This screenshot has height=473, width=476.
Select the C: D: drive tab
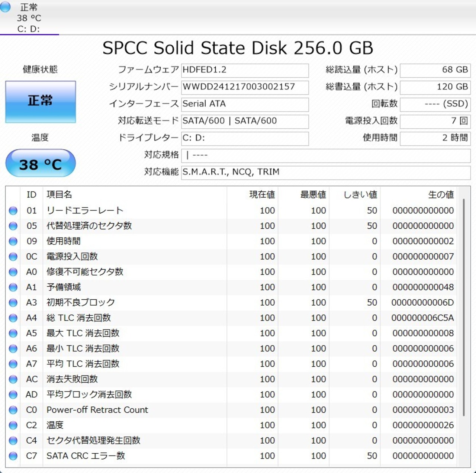coord(29,18)
